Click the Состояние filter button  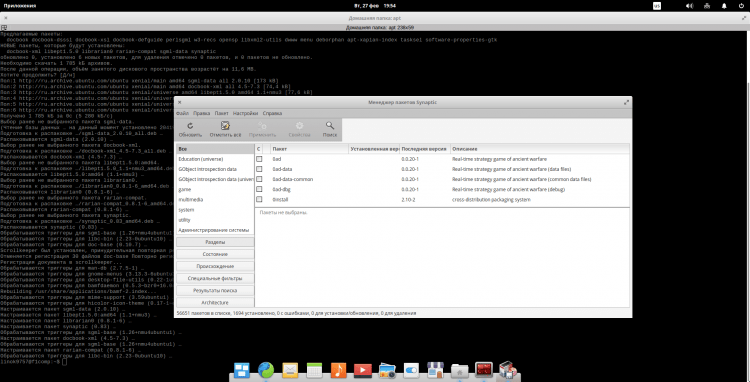215,254
